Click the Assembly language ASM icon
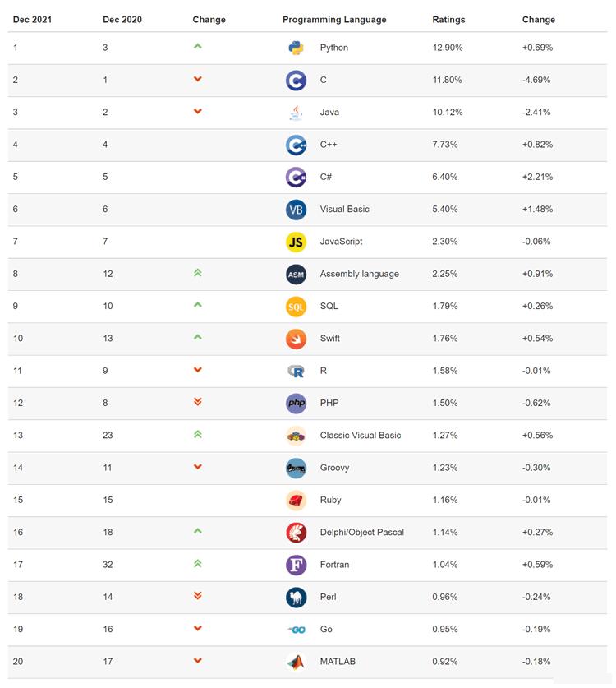This screenshot has width=616, height=688. click(x=296, y=275)
